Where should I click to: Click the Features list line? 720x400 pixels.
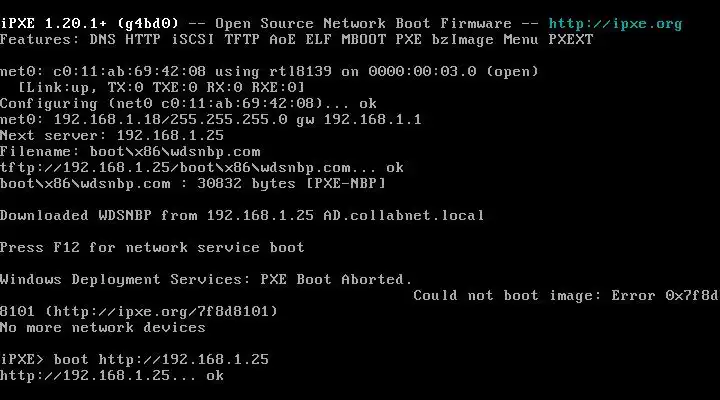[297, 39]
